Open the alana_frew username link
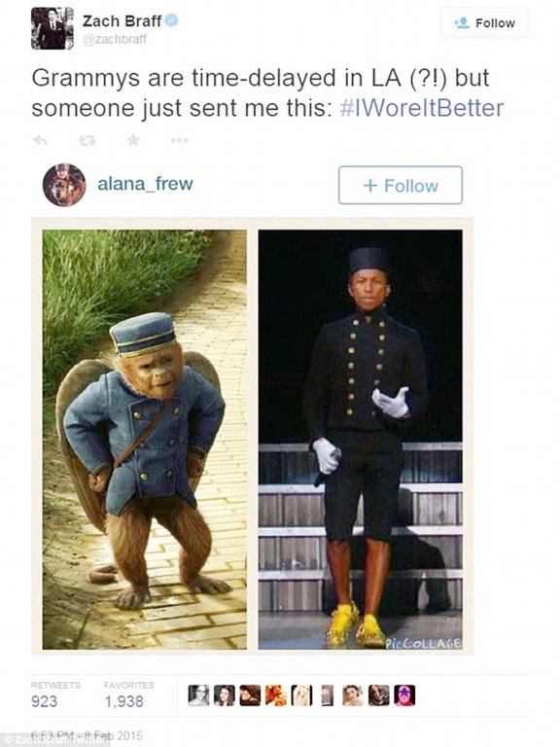This screenshot has height=747, width=560. [x=145, y=184]
